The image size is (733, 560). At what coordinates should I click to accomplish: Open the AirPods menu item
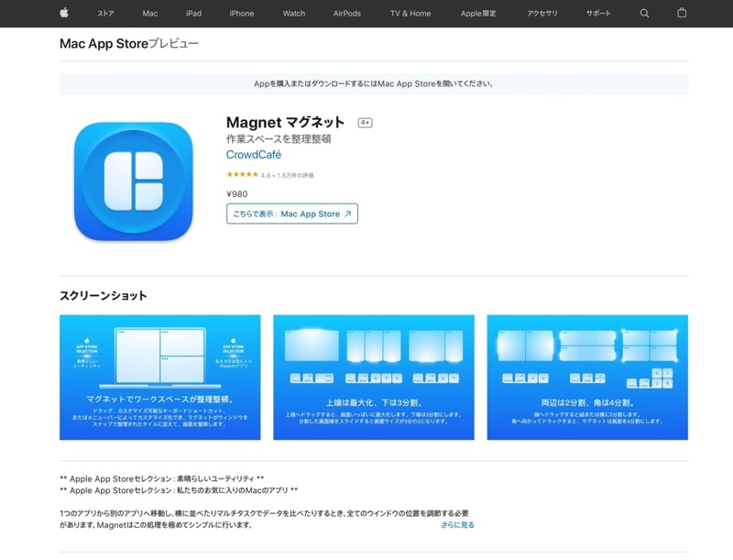pyautogui.click(x=347, y=14)
